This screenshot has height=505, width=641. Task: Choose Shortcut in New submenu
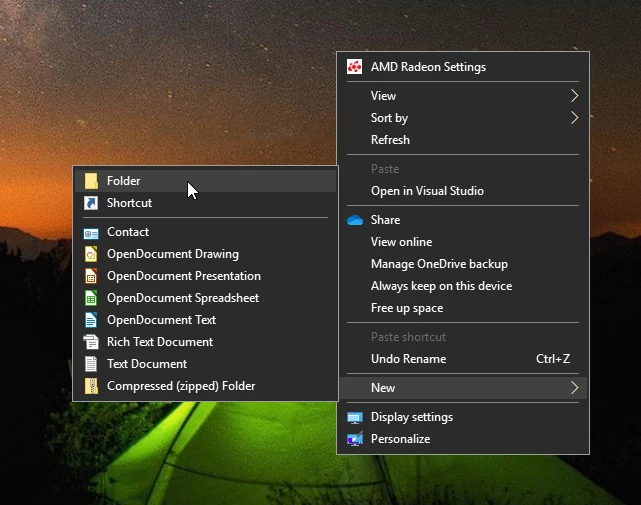coord(206,203)
